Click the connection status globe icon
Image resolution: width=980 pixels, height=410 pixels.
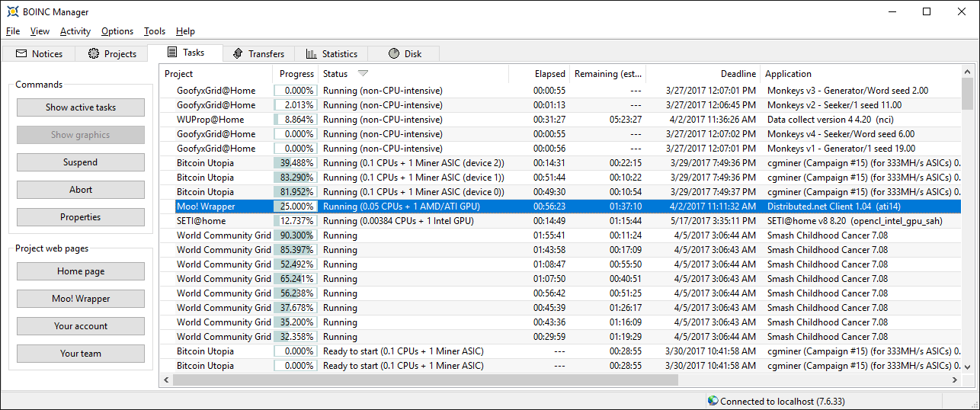713,401
